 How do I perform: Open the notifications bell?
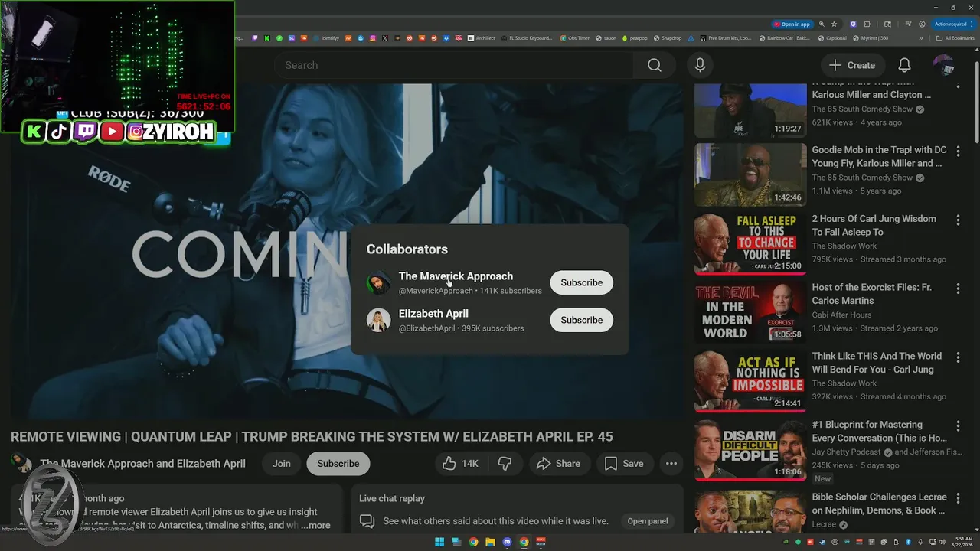click(904, 65)
